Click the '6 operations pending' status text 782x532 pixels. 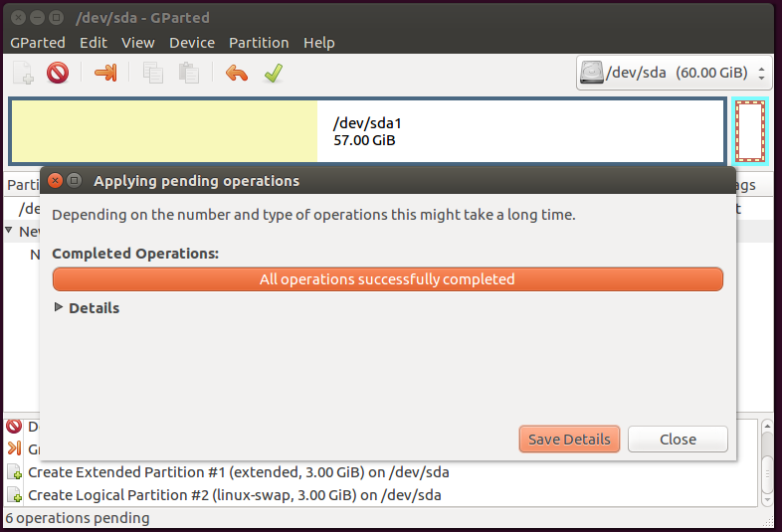[78, 518]
